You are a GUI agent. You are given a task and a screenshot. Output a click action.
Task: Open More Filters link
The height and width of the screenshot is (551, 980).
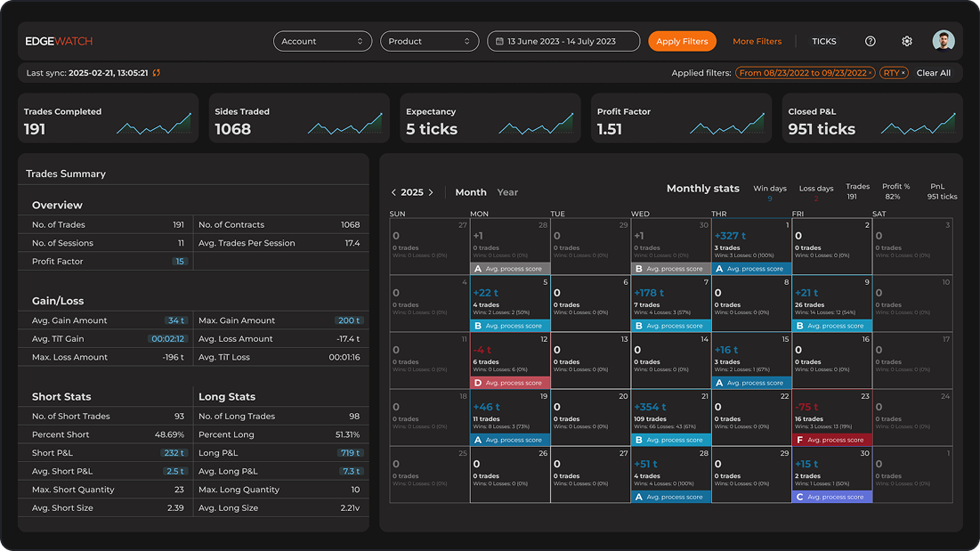(757, 42)
